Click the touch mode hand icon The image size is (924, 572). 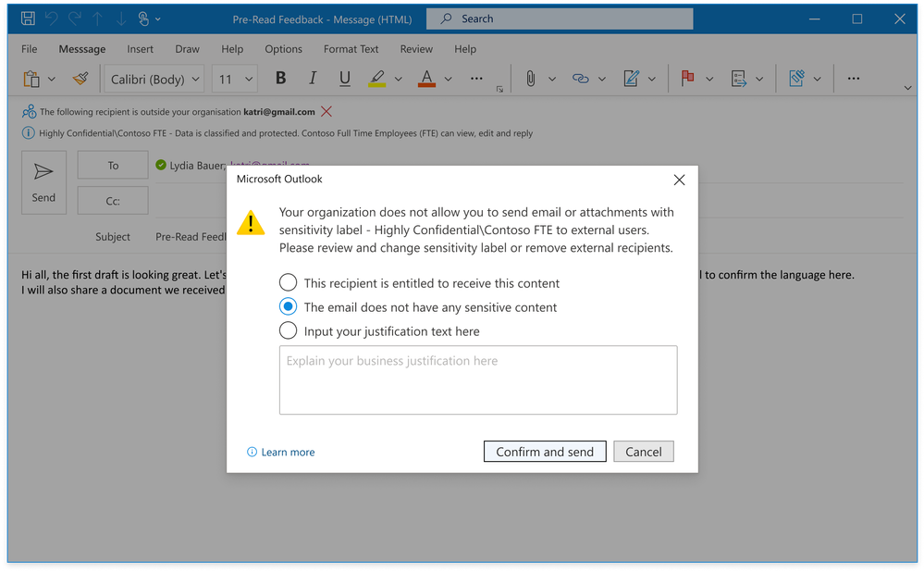coord(143,19)
